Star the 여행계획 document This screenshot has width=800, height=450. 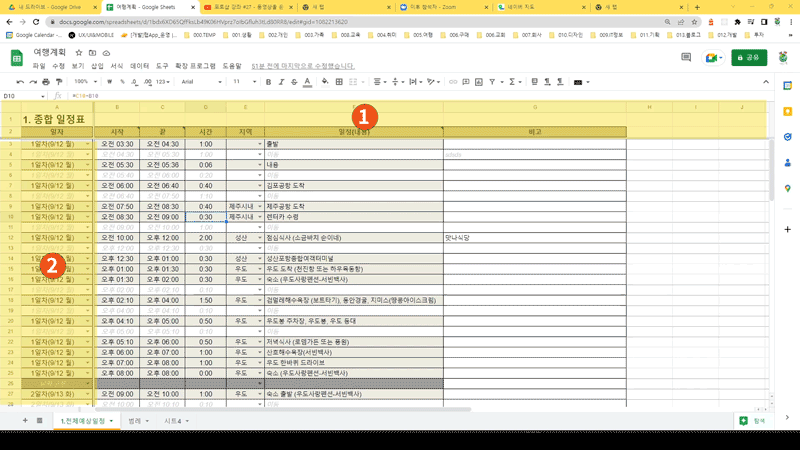[79, 53]
